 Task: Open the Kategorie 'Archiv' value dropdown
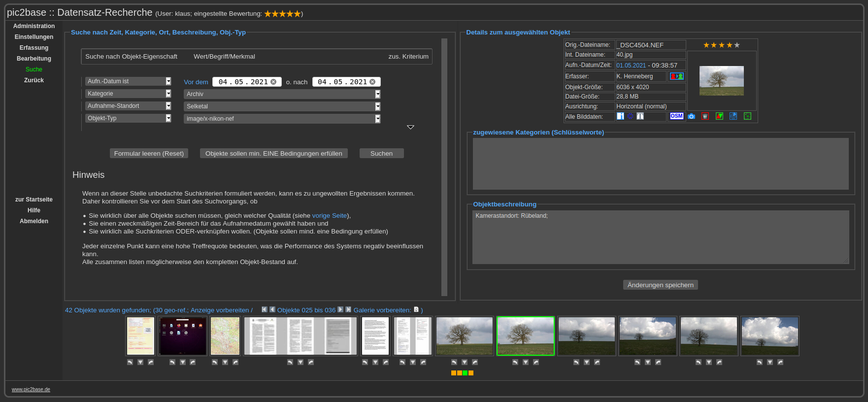377,94
